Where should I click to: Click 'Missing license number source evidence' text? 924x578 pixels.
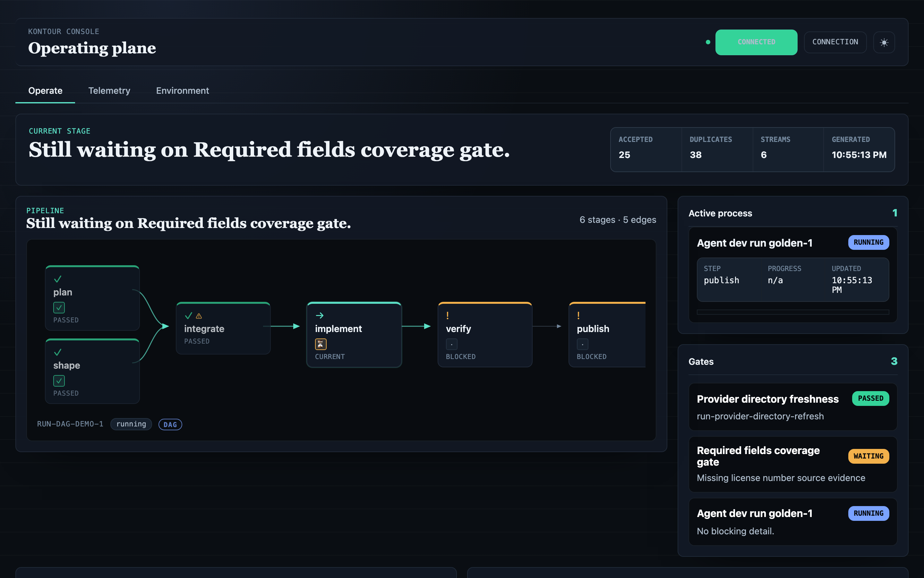pos(781,478)
